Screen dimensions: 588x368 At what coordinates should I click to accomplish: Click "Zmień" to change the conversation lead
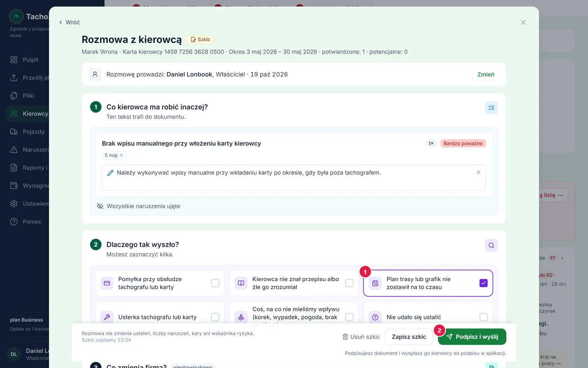tap(486, 74)
